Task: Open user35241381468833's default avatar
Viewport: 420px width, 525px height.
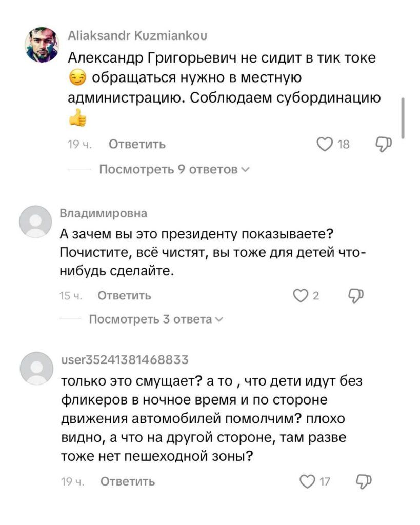Action: pyautogui.click(x=35, y=368)
